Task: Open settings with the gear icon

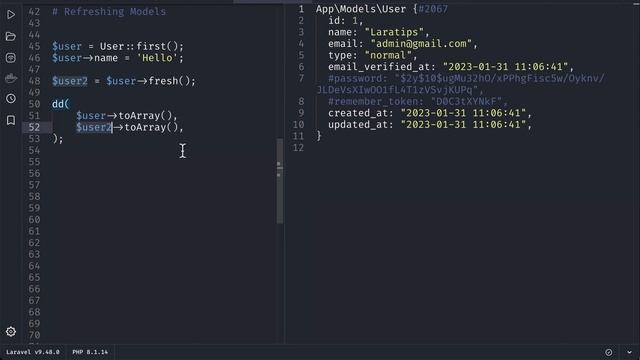Action: pos(11,331)
